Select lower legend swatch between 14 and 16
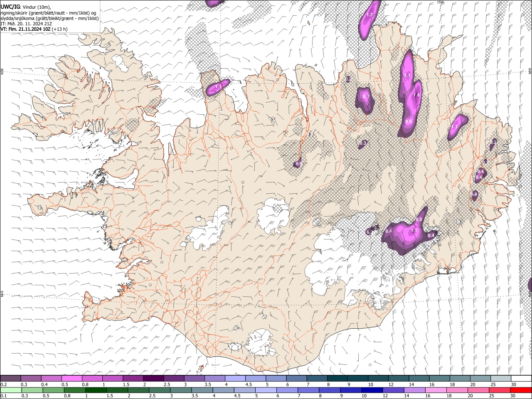The image size is (532, 399). coord(414,390)
